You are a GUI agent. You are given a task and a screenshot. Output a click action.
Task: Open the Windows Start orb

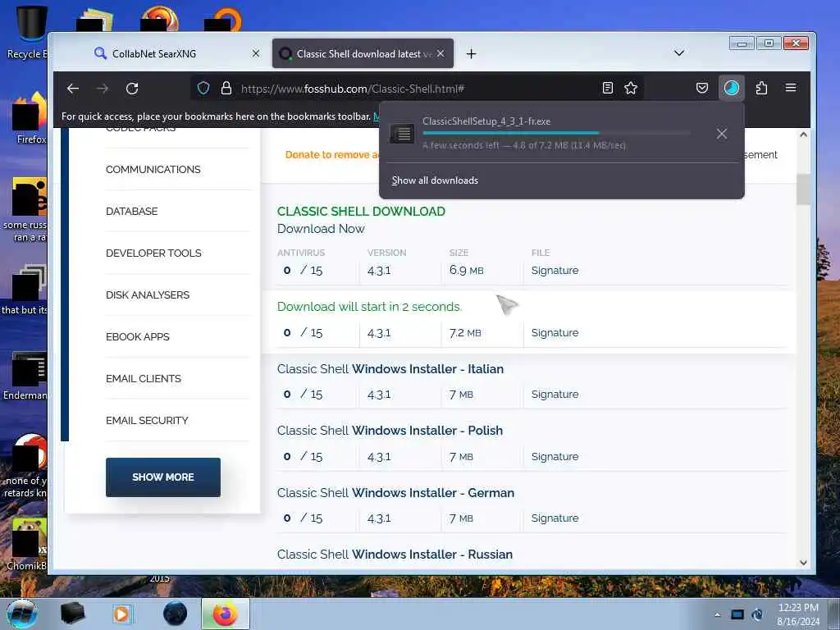[x=22, y=614]
